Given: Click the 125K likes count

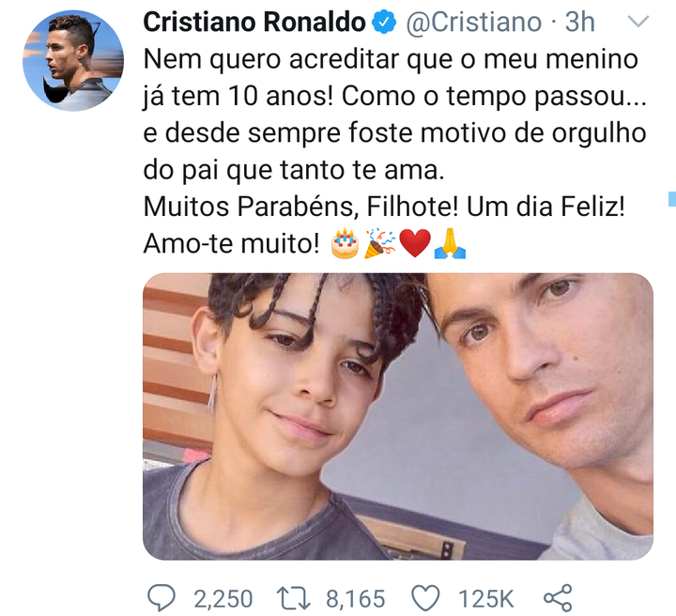Looking at the screenshot, I should 484,598.
